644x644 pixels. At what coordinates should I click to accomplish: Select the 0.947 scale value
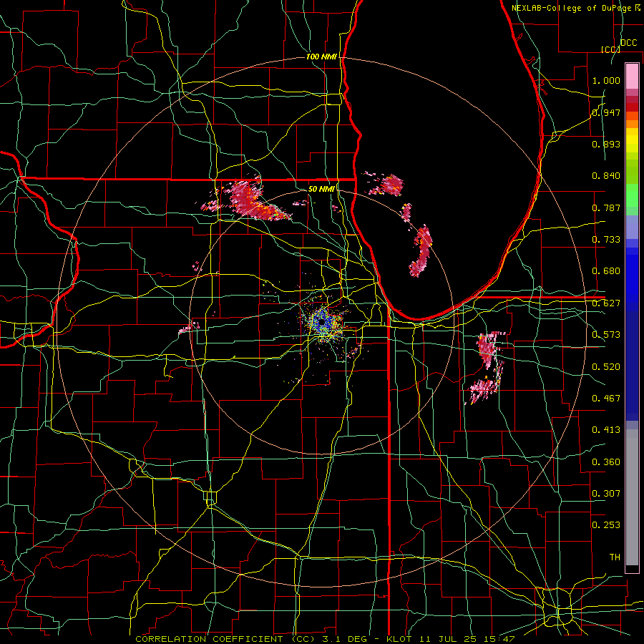tap(606, 112)
